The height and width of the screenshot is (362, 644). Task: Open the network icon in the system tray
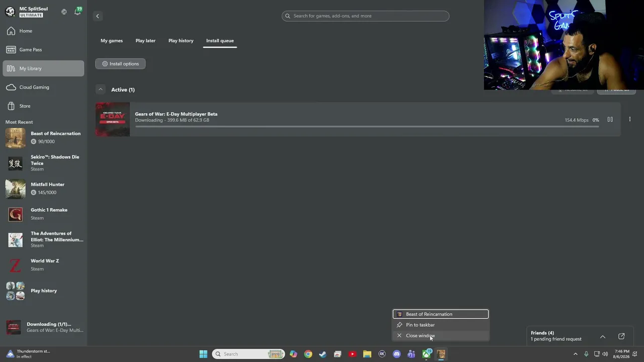coord(597,354)
